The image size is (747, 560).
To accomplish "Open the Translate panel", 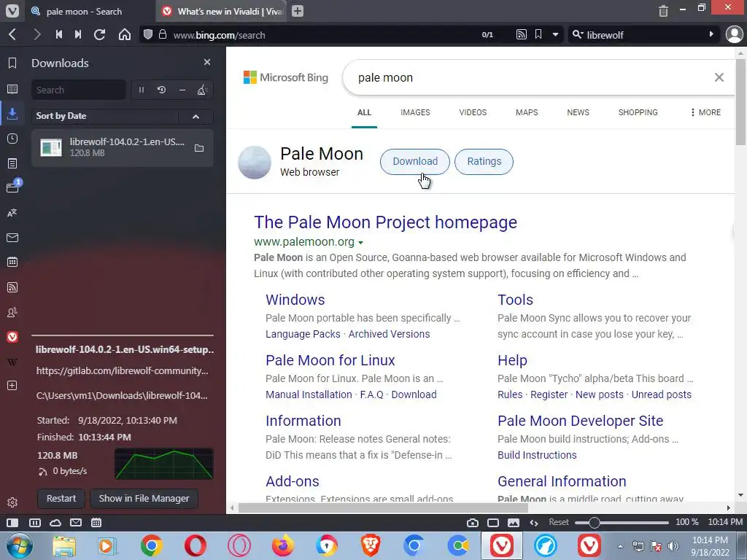I will pos(12,213).
